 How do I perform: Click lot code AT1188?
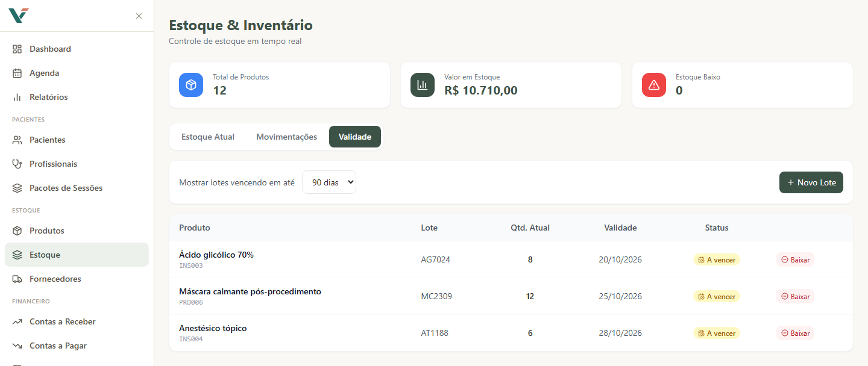click(435, 333)
